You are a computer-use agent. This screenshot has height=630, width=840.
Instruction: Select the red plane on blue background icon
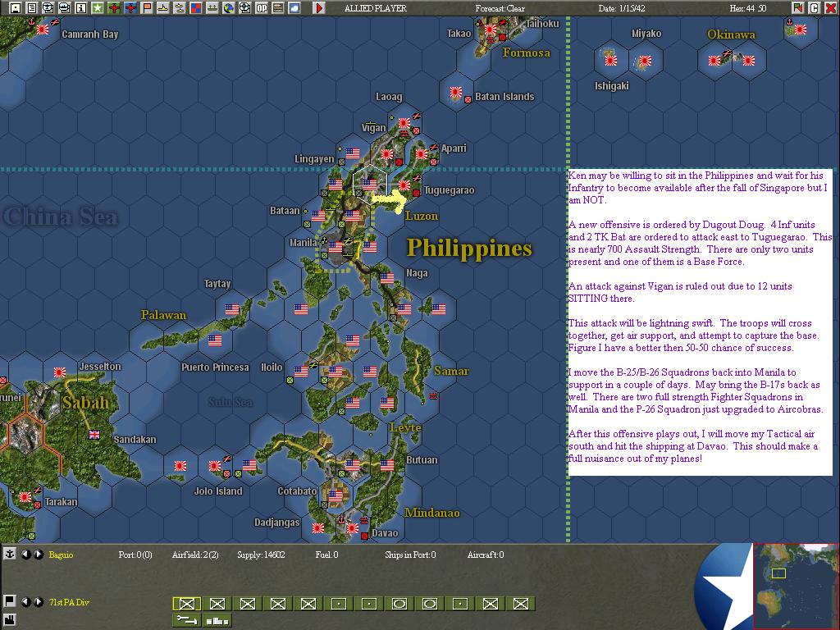130,7
